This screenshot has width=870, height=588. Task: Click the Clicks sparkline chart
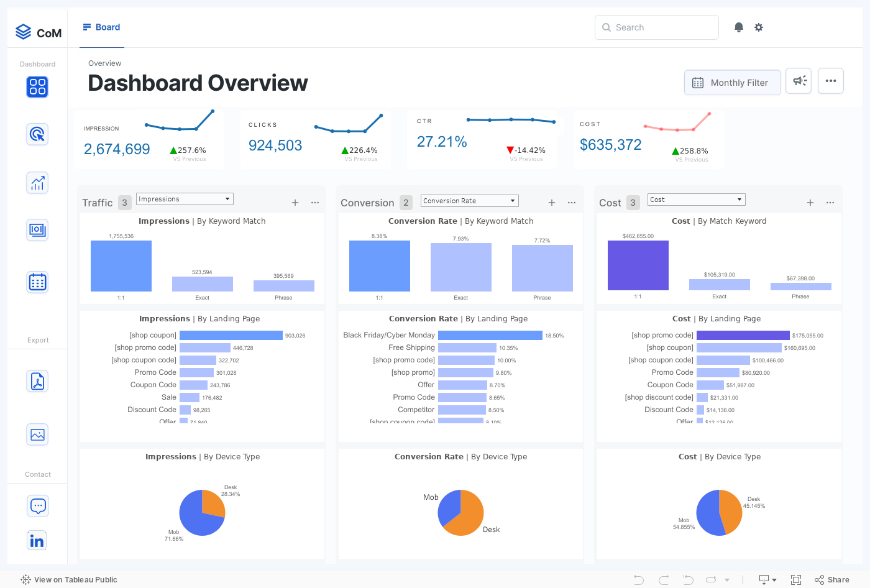tap(349, 124)
